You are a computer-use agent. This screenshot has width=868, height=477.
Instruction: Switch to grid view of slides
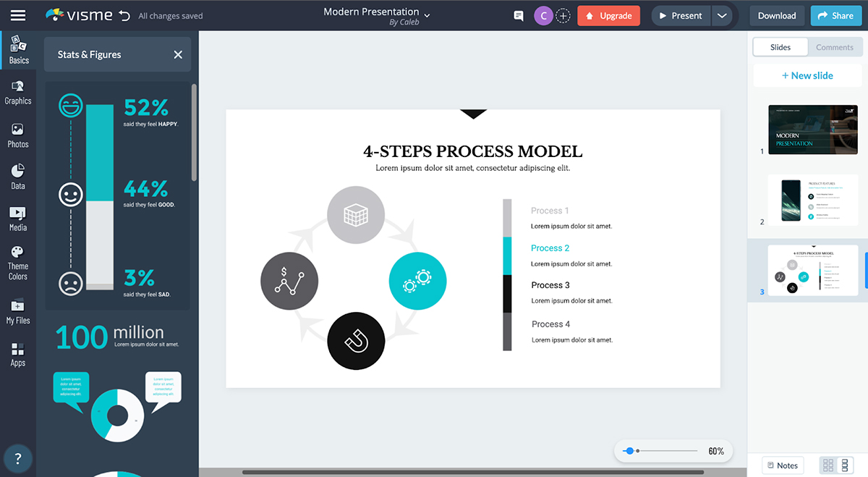828,465
